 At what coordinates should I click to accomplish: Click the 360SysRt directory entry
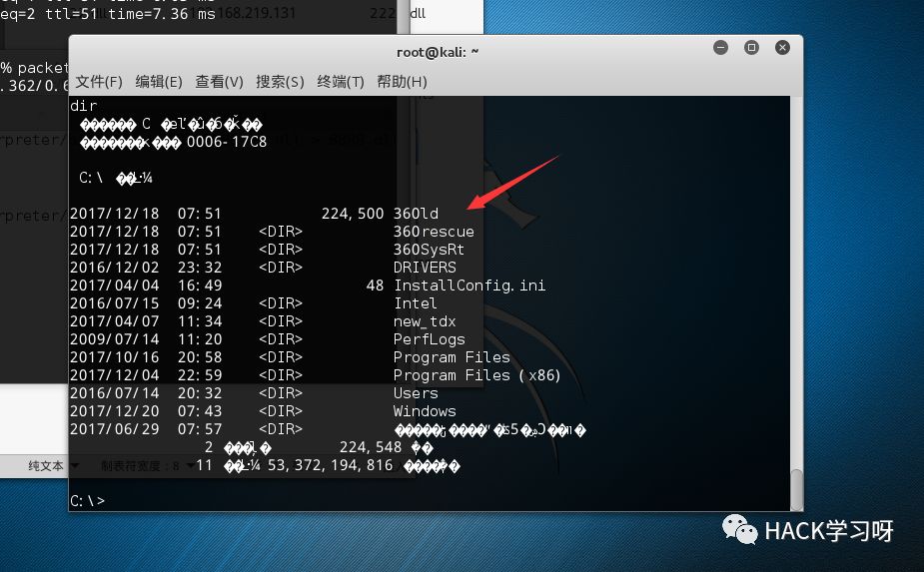(x=429, y=250)
